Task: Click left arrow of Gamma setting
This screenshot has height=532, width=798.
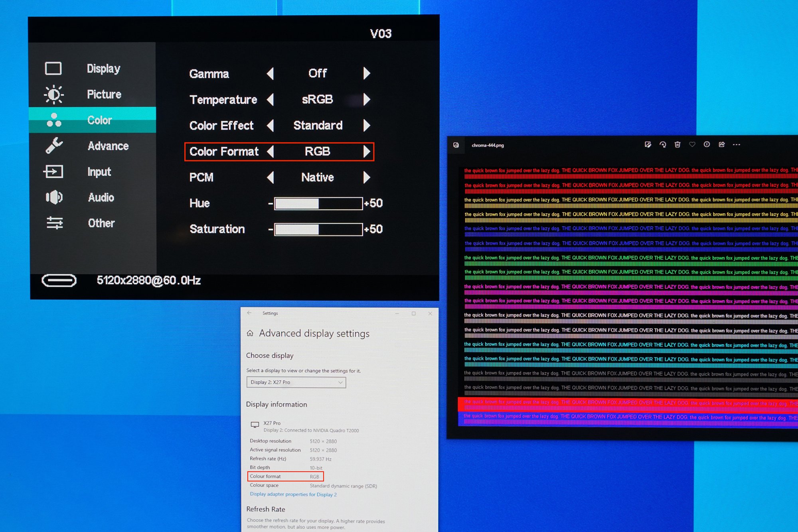Action: tap(270, 73)
